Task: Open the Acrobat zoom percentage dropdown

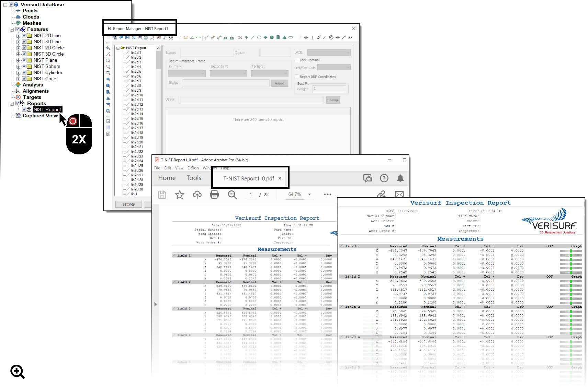Action: (309, 195)
